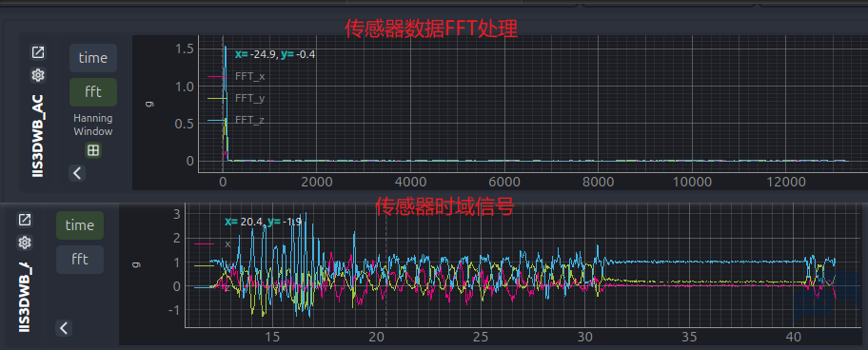Toggle FFT_y legend trace
868x350 pixels.
236,98
